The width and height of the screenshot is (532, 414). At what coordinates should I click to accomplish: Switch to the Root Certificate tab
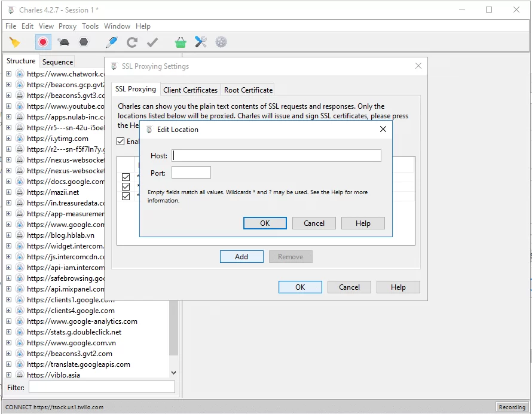click(247, 90)
